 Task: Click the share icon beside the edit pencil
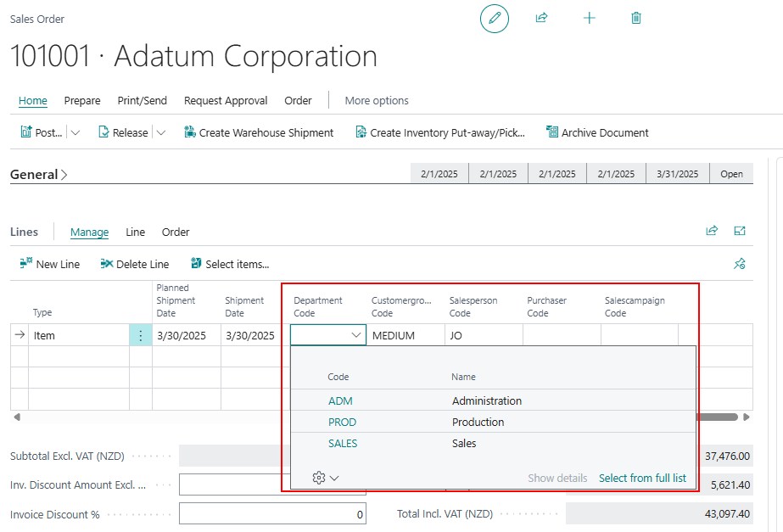pos(541,18)
